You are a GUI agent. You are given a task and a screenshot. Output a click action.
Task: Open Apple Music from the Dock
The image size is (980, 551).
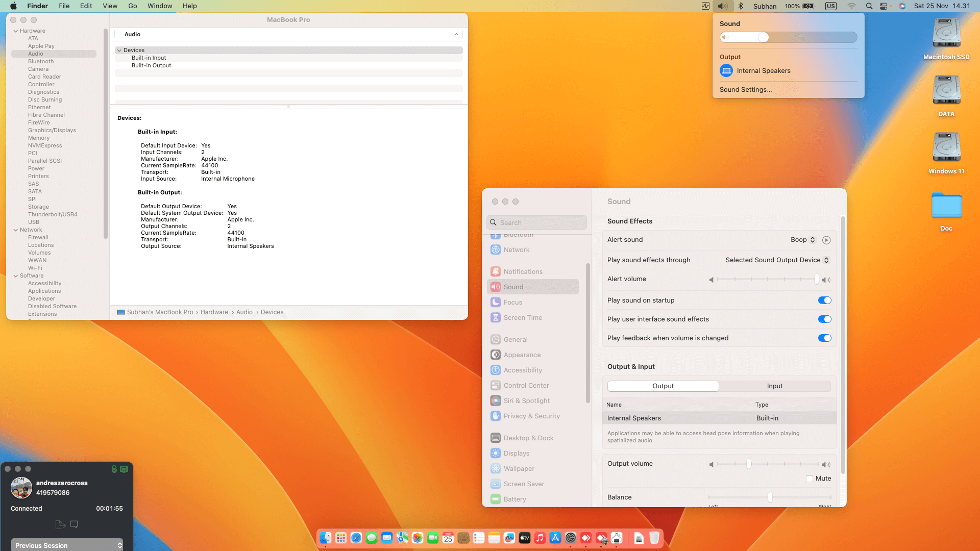coord(540,538)
